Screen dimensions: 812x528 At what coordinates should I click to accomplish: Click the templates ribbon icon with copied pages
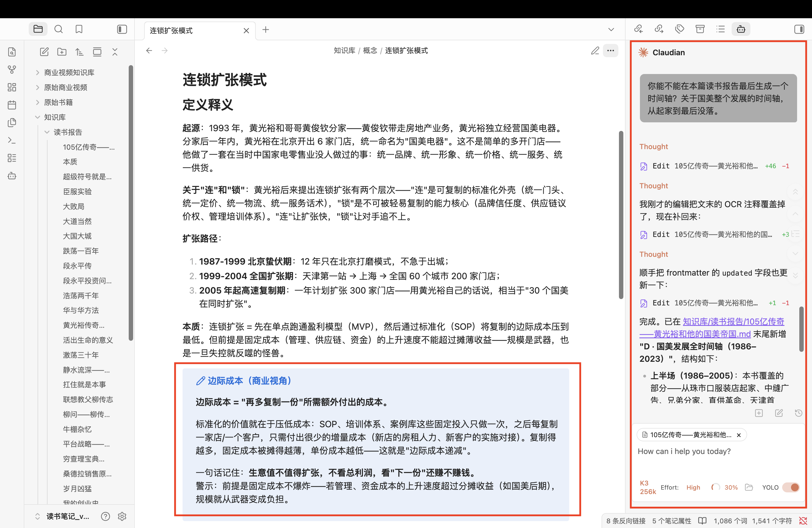click(x=12, y=122)
